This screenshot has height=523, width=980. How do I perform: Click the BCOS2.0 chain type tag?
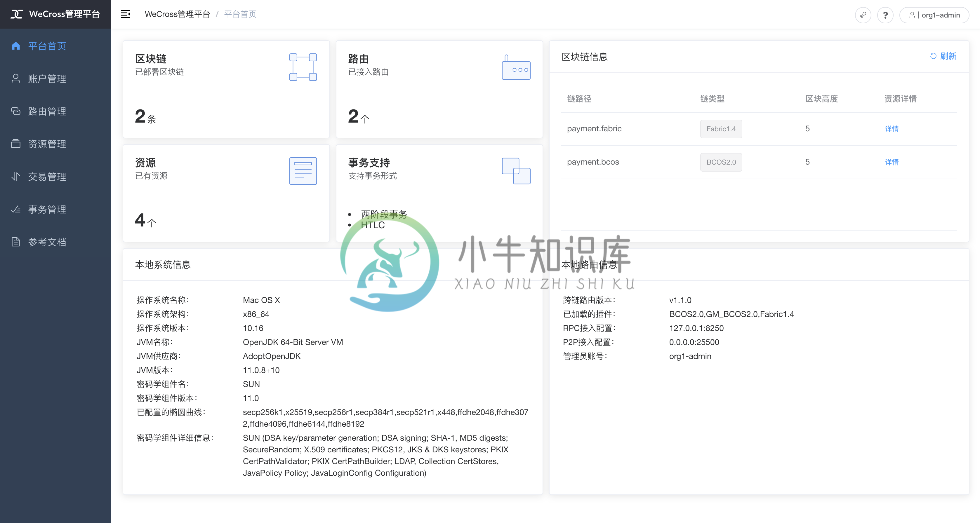(721, 162)
